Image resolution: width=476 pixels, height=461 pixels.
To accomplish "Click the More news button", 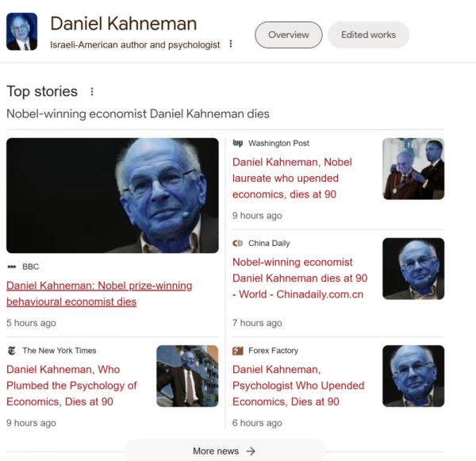I will pos(225,451).
